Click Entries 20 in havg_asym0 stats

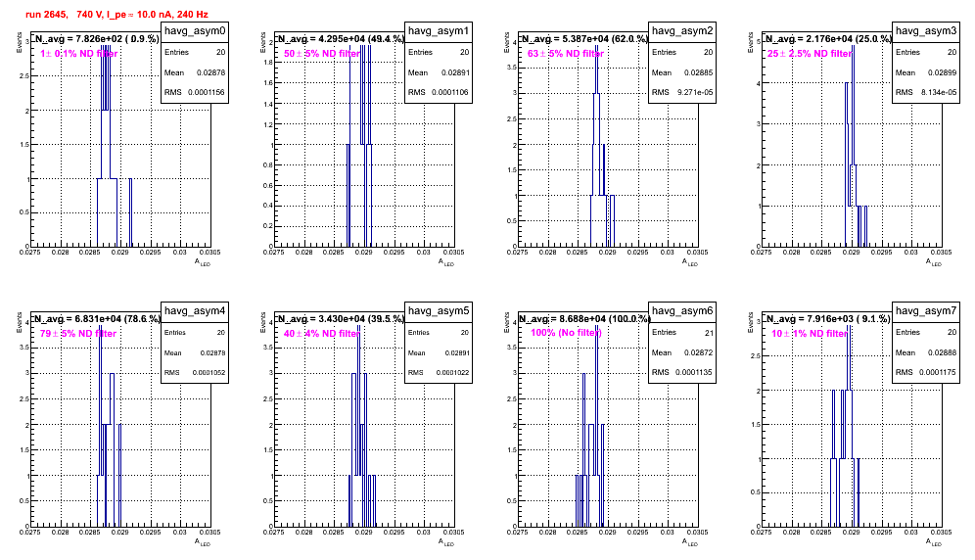pos(195,52)
